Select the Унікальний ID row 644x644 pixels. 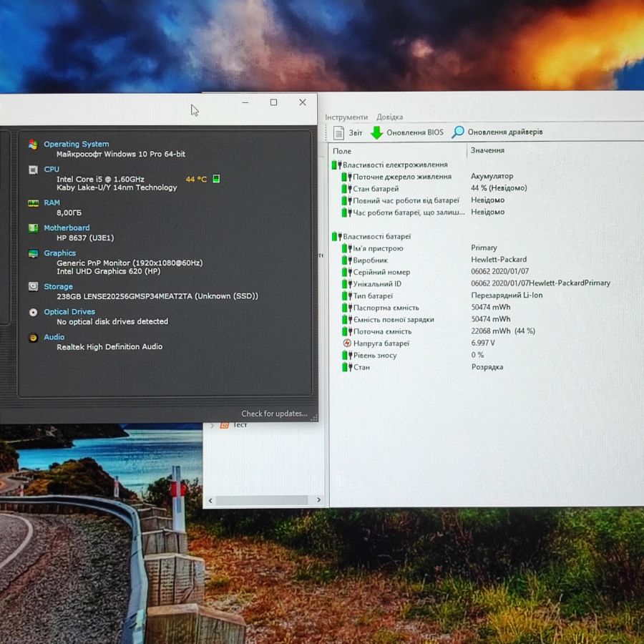pyautogui.click(x=476, y=284)
